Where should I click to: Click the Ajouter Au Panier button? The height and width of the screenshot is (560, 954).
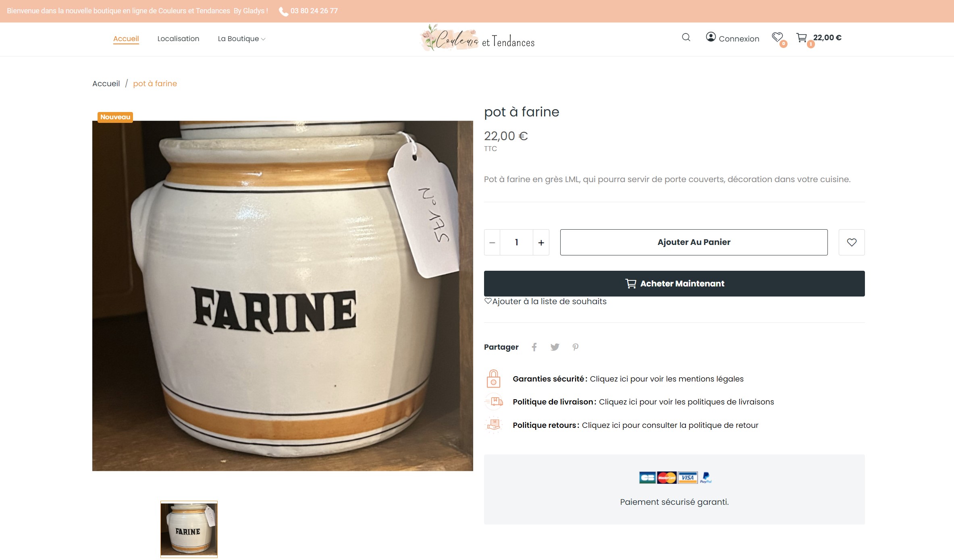coord(694,242)
